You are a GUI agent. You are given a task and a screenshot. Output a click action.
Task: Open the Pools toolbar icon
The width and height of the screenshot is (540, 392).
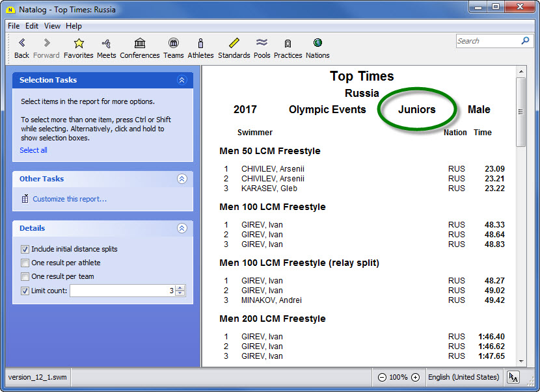pyautogui.click(x=262, y=44)
